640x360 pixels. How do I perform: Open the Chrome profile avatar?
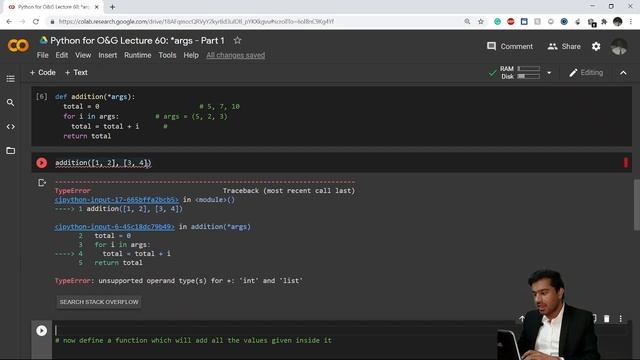[x=618, y=22]
